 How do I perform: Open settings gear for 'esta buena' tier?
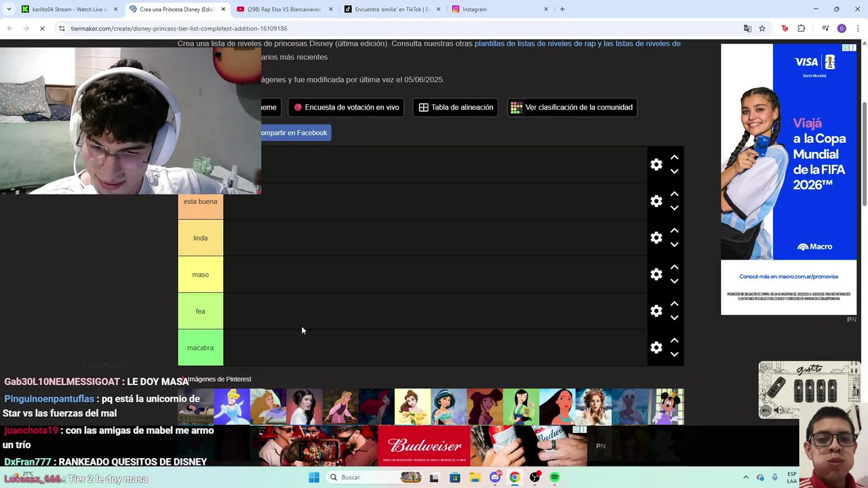pos(656,201)
